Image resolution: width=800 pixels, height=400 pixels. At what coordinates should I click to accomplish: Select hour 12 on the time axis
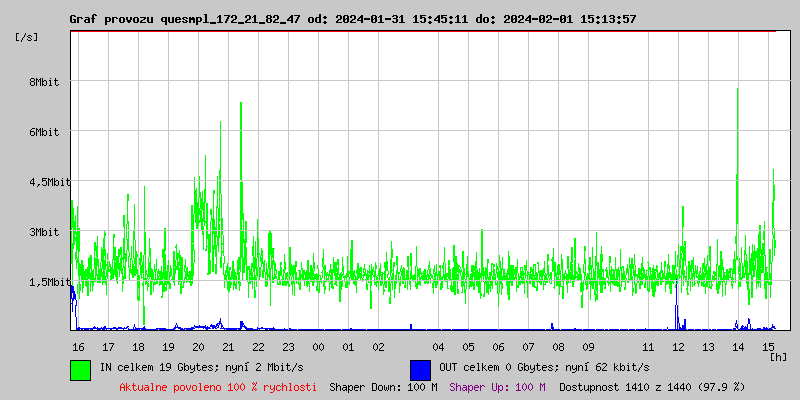678,347
